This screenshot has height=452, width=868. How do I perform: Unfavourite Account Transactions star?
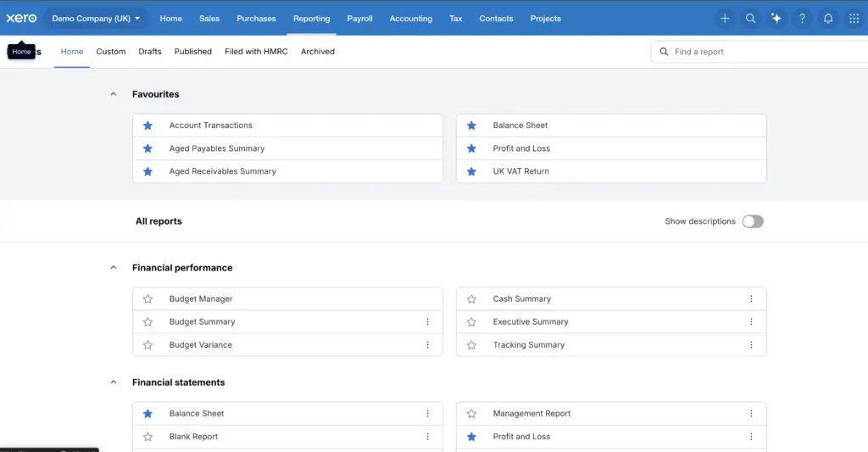pos(147,126)
